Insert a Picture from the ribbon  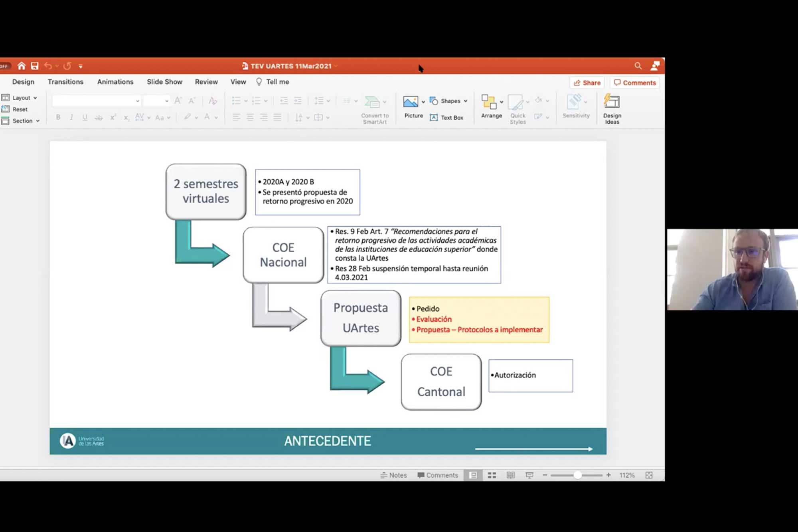(x=411, y=103)
